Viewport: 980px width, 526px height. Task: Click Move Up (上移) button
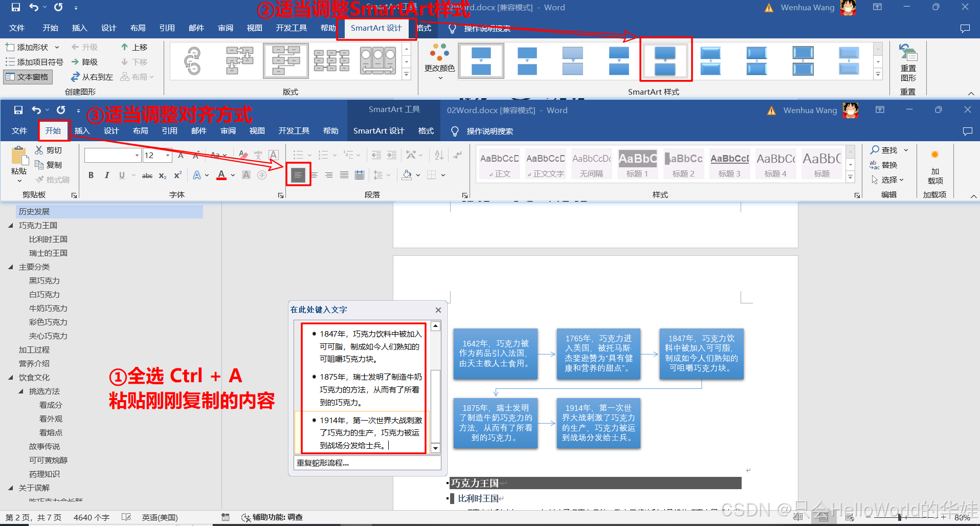point(134,47)
